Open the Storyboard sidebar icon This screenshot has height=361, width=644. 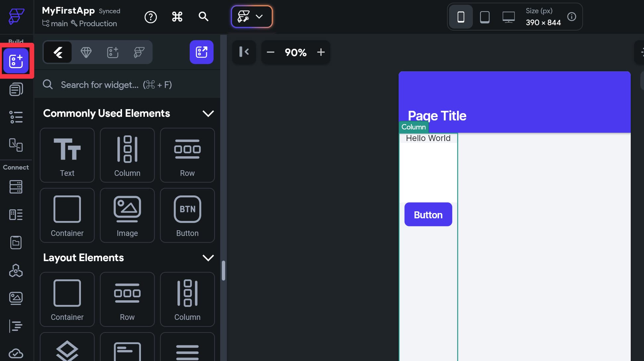click(x=16, y=145)
